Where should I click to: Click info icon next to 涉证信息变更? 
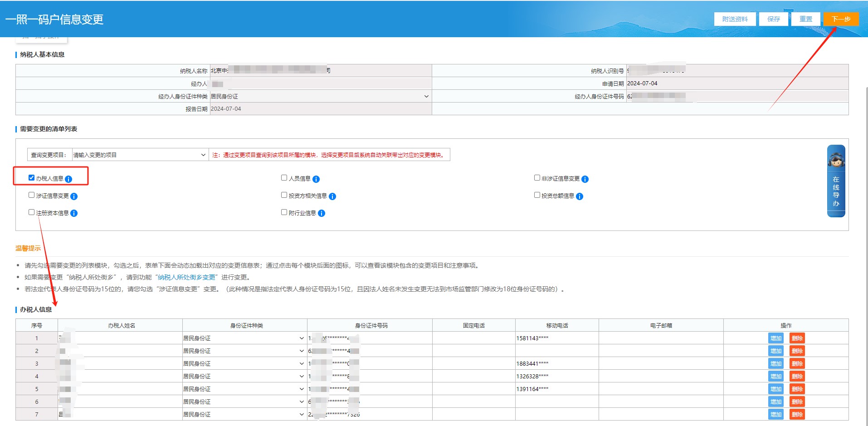pyautogui.click(x=74, y=196)
